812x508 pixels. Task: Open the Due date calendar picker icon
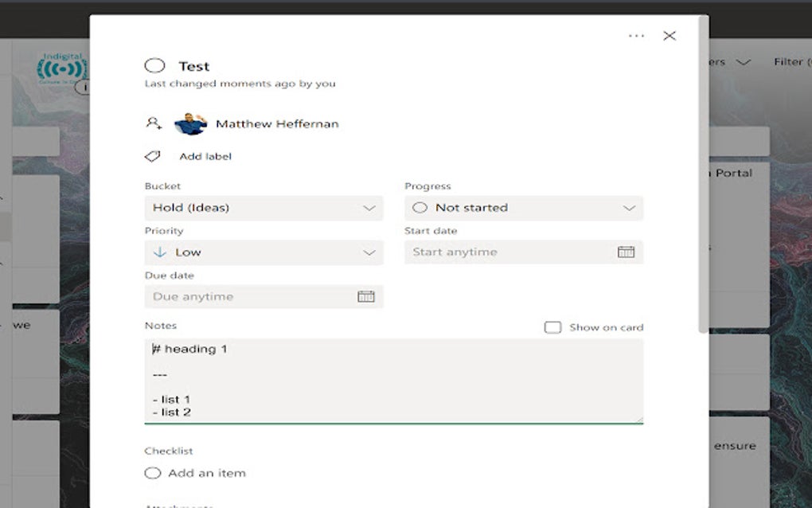pos(365,297)
